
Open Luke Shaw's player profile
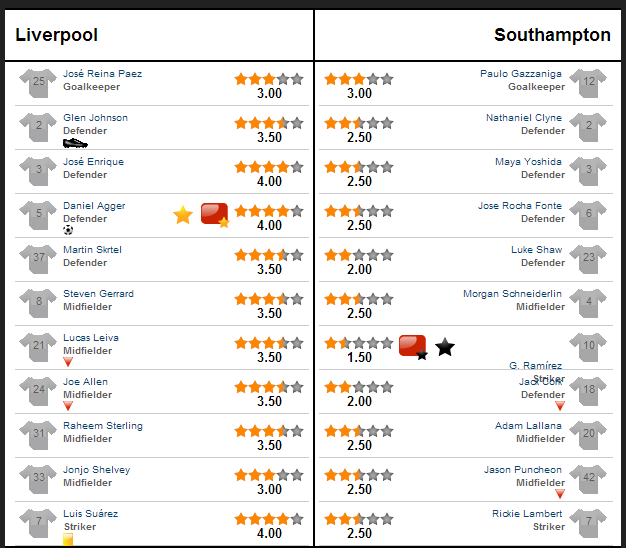(x=537, y=250)
